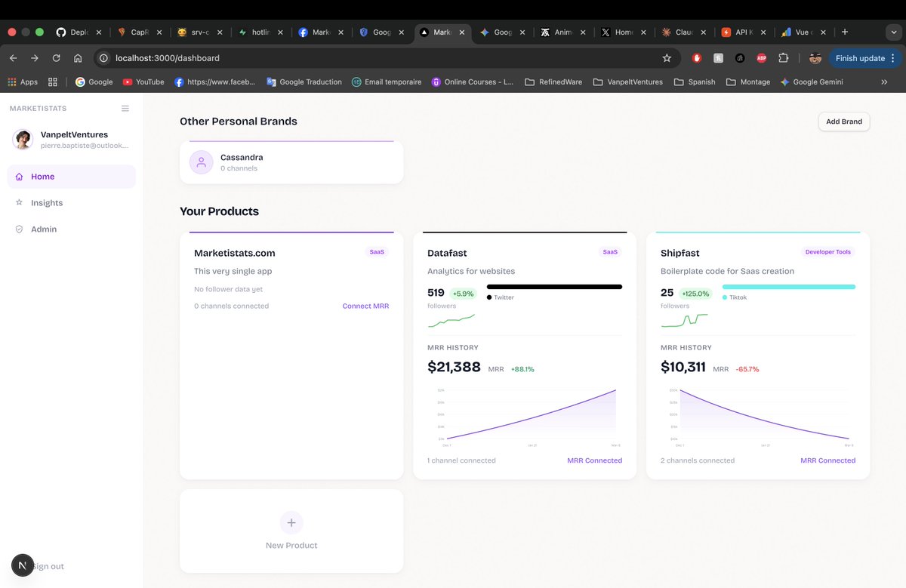Click the localhost:3000/dashboard address bar

[x=387, y=58]
